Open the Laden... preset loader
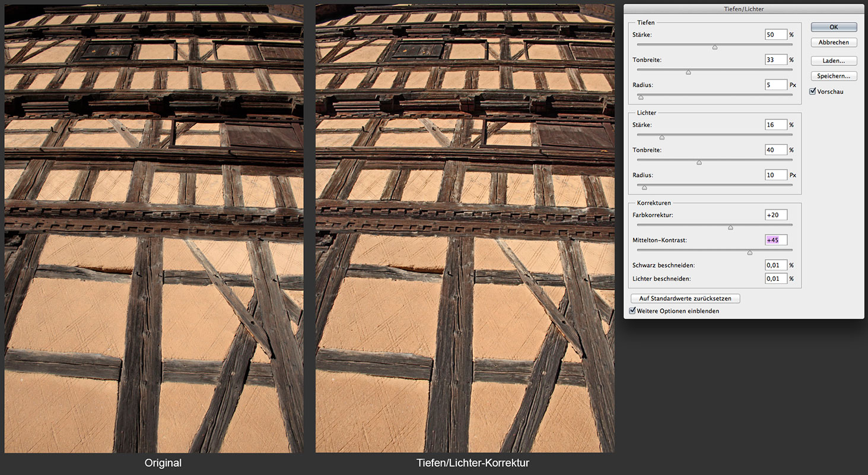The width and height of the screenshot is (868, 475). [x=834, y=61]
